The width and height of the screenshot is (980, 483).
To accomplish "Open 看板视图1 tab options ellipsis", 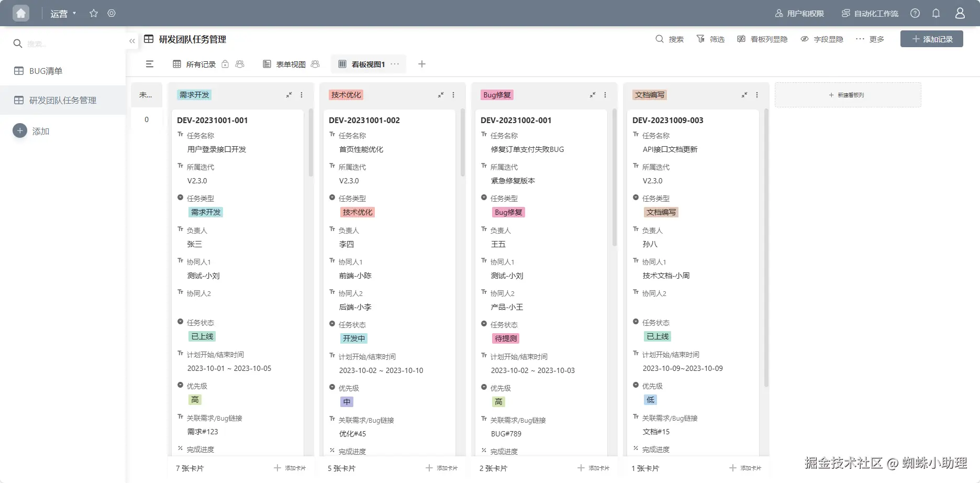I will [x=395, y=64].
